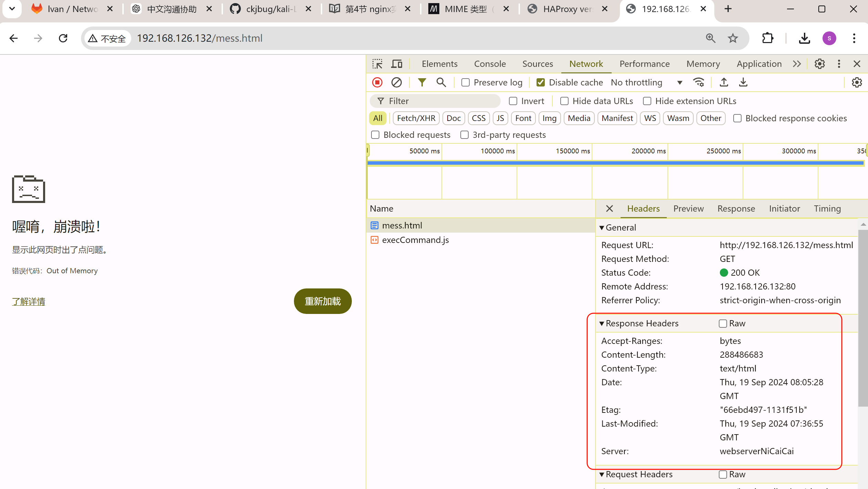Viewport: 868px width, 489px height.
Task: Click the import HAR file upload icon
Action: 724,82
